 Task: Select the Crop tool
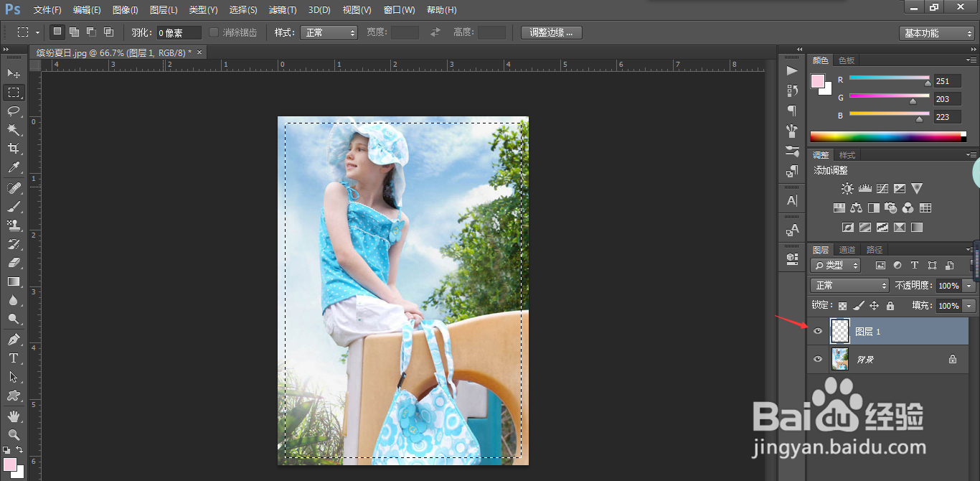13,148
